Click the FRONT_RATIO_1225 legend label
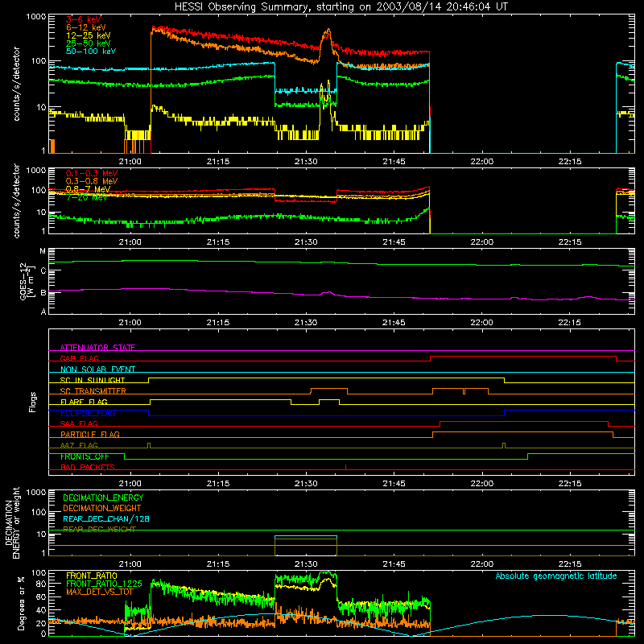644x644 pixels. coord(104,584)
